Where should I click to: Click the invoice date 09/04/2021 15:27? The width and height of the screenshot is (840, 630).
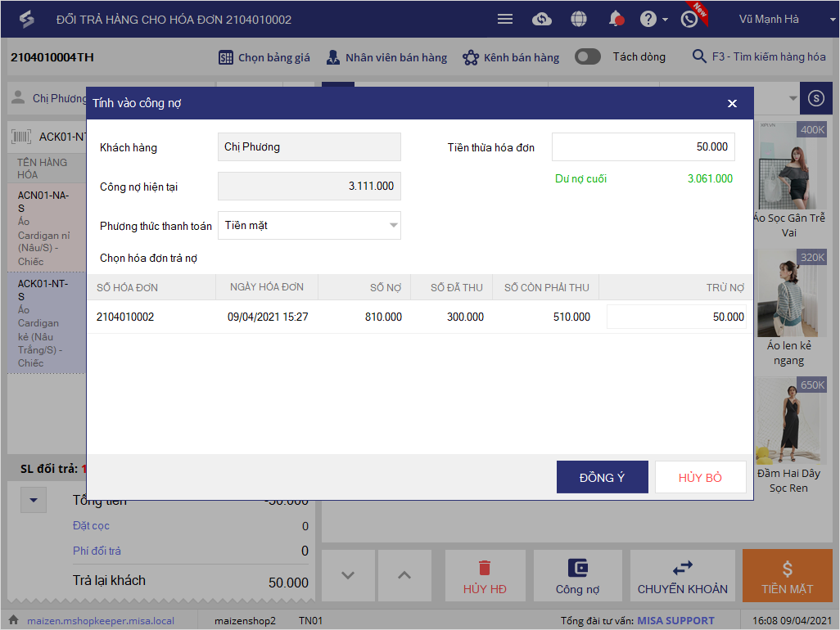pos(268,317)
